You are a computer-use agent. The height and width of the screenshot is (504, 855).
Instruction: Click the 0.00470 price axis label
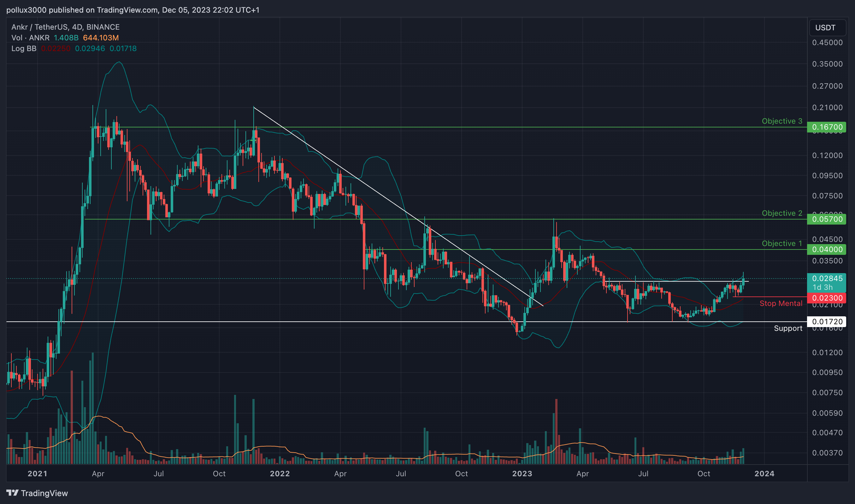point(827,433)
